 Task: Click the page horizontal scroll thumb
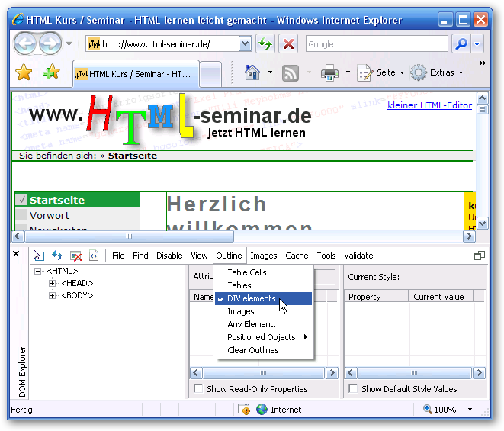pyautogui.click(x=129, y=236)
